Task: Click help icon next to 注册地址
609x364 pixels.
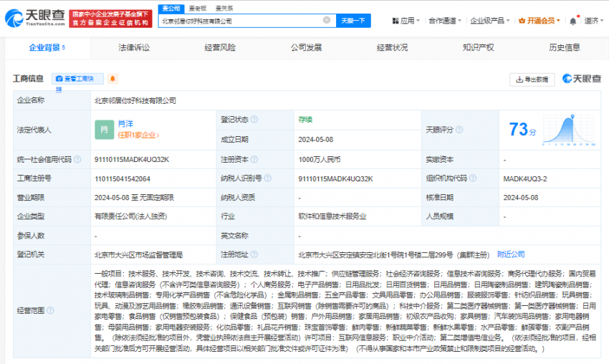Action: pos(254,254)
